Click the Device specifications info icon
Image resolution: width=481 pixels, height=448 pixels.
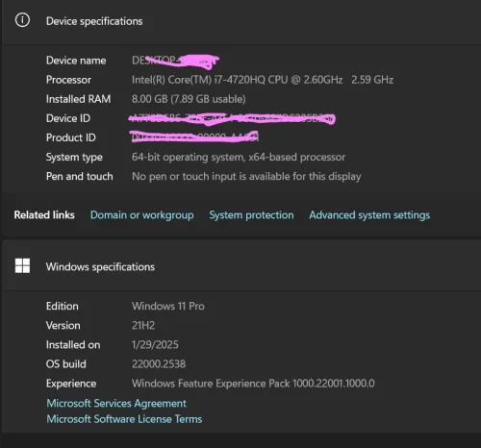pyautogui.click(x=22, y=20)
